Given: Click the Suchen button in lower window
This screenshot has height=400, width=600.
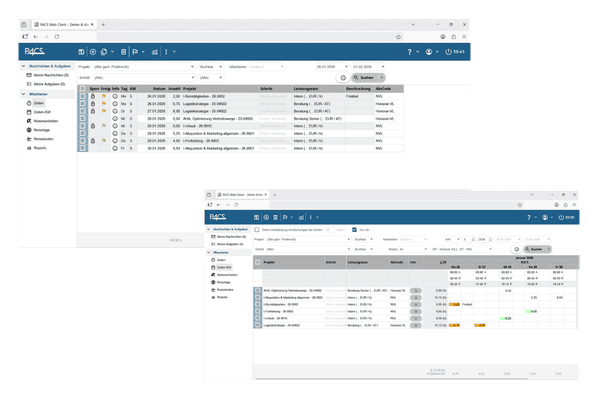Looking at the screenshot, I should pyautogui.click(x=536, y=249).
